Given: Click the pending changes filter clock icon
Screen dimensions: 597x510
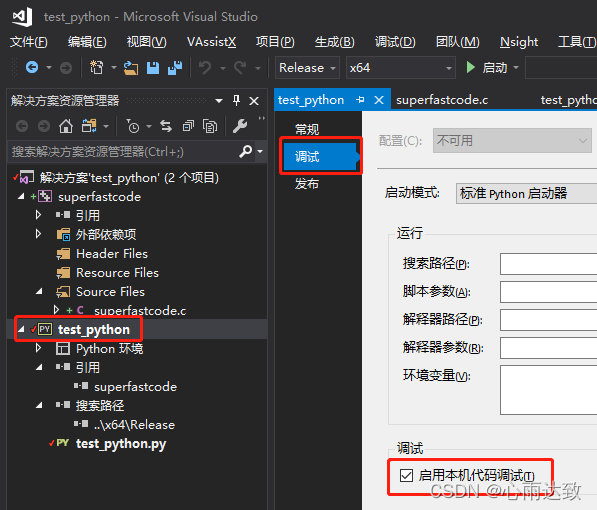Looking at the screenshot, I should (x=133, y=126).
